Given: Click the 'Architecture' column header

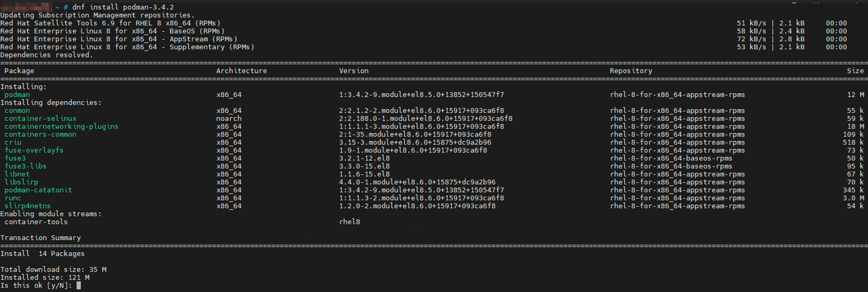Looking at the screenshot, I should tap(241, 71).
